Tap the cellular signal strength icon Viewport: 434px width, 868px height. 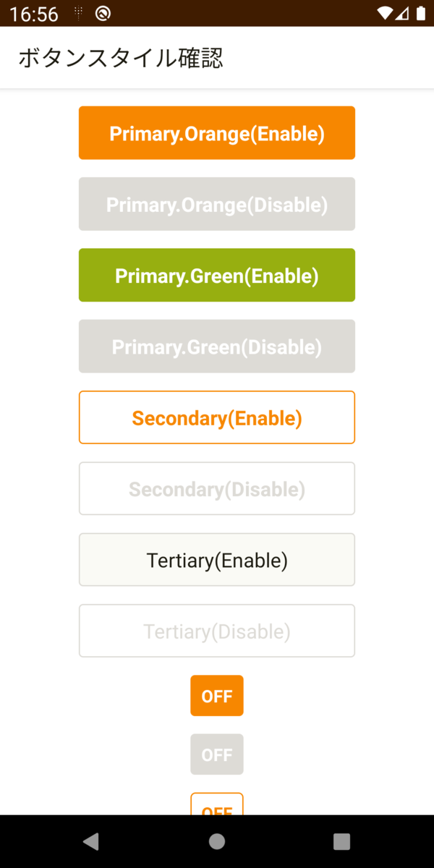point(404,14)
